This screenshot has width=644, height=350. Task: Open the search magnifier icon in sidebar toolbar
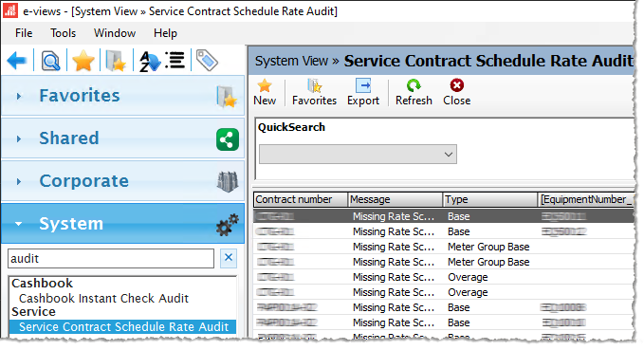tap(51, 62)
